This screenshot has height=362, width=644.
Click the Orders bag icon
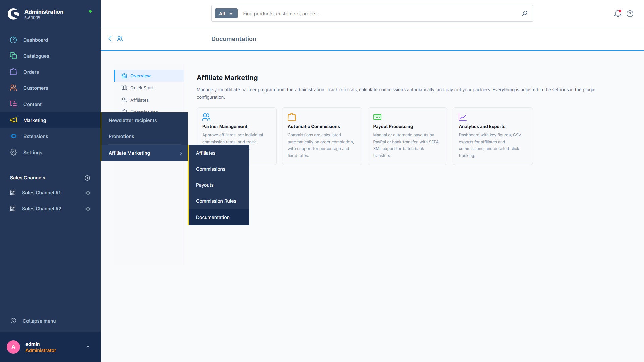(x=13, y=72)
